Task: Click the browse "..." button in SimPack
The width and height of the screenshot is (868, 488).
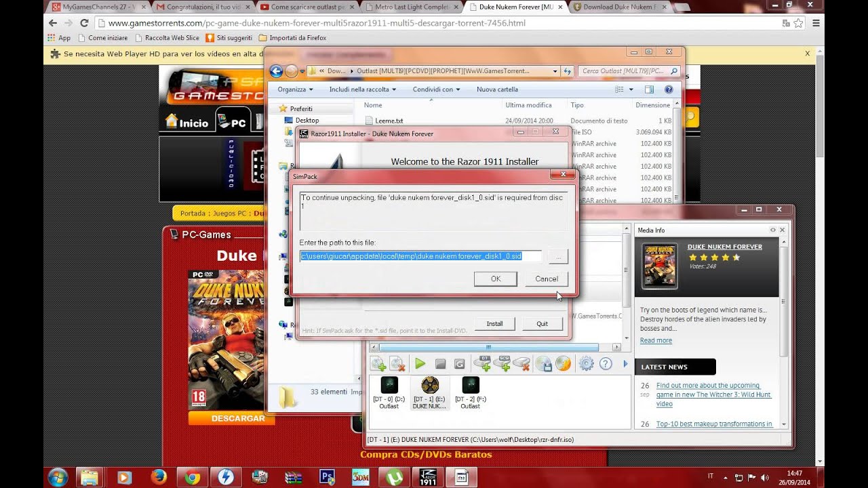Action: click(558, 256)
